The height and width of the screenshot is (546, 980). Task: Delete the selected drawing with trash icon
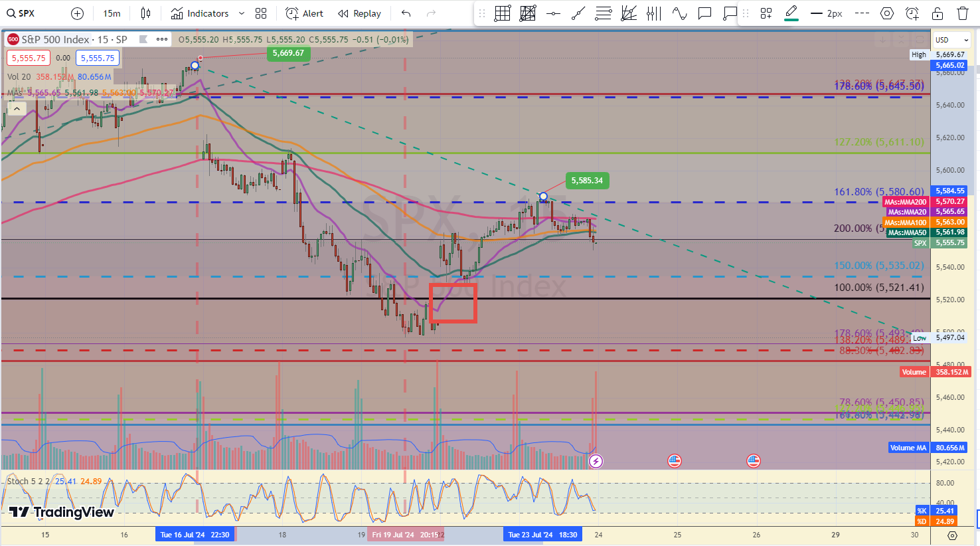(x=963, y=13)
